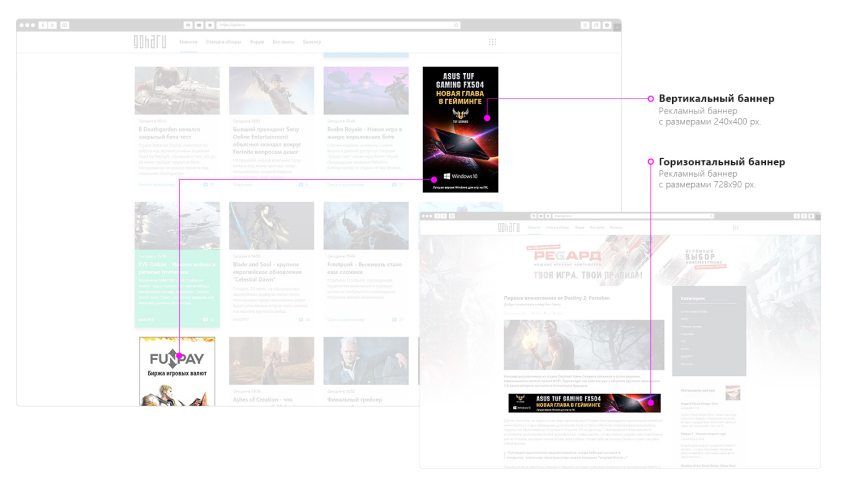This screenshot has width=855, height=480.
Task: Open the Финальный трейлер news headline
Action: [354, 400]
